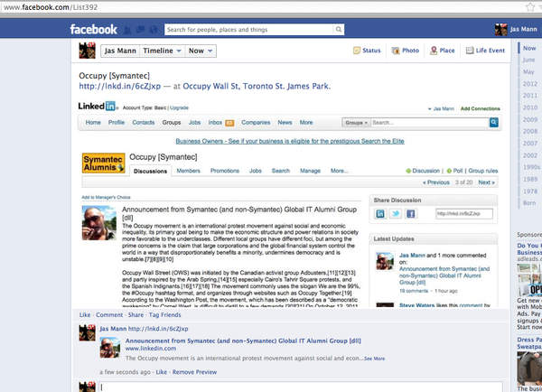Open the LinkedIn Contacts menu item
This screenshot has width=542, height=392.
tap(144, 122)
